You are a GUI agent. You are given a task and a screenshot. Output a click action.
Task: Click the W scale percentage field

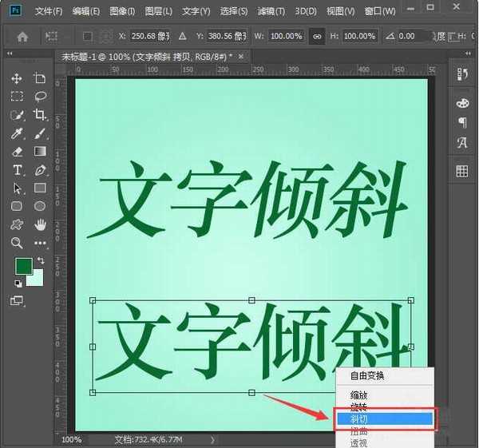pos(287,37)
